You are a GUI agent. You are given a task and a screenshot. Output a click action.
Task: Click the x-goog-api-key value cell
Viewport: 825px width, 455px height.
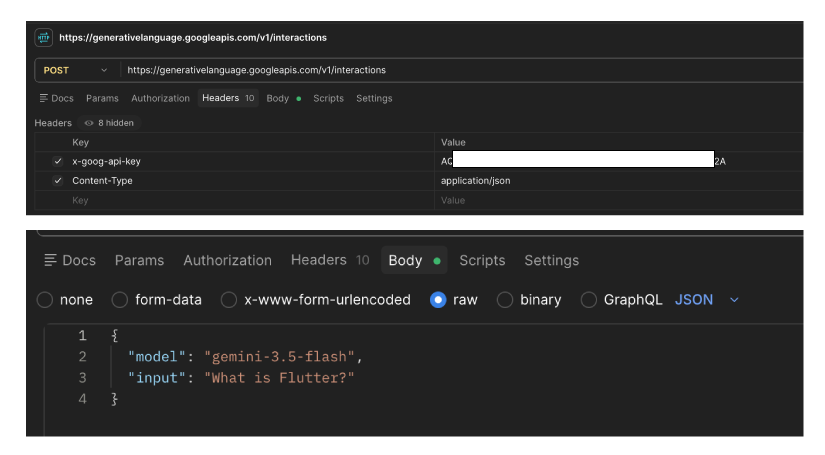click(619, 161)
